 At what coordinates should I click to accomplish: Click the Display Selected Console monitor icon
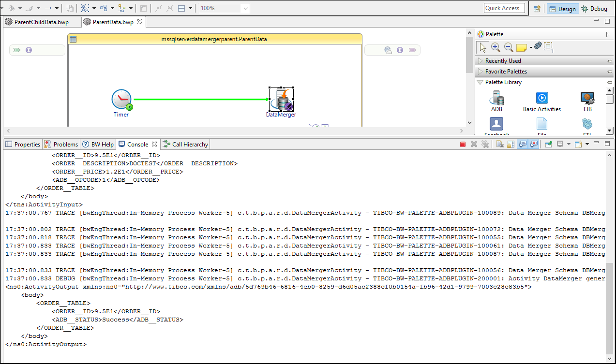pyautogui.click(x=560, y=144)
